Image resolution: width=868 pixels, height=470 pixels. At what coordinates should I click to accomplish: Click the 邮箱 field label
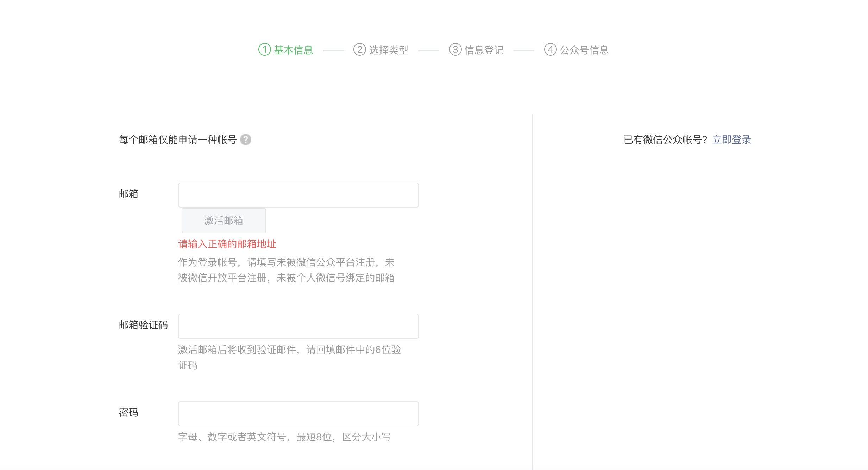[x=128, y=194]
